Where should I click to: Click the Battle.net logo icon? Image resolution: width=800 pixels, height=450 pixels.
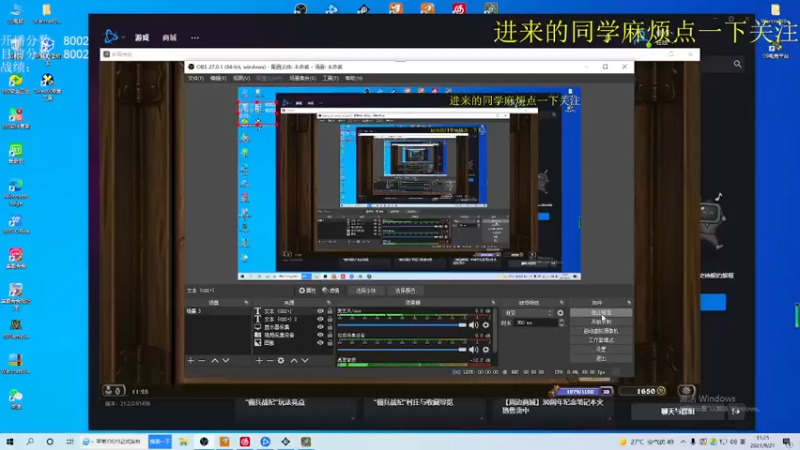coord(111,37)
